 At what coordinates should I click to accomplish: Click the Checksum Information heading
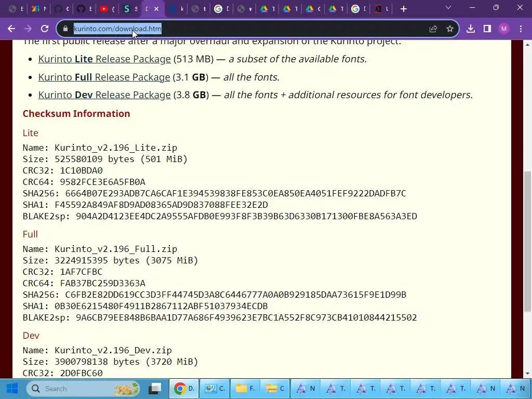[76, 114]
